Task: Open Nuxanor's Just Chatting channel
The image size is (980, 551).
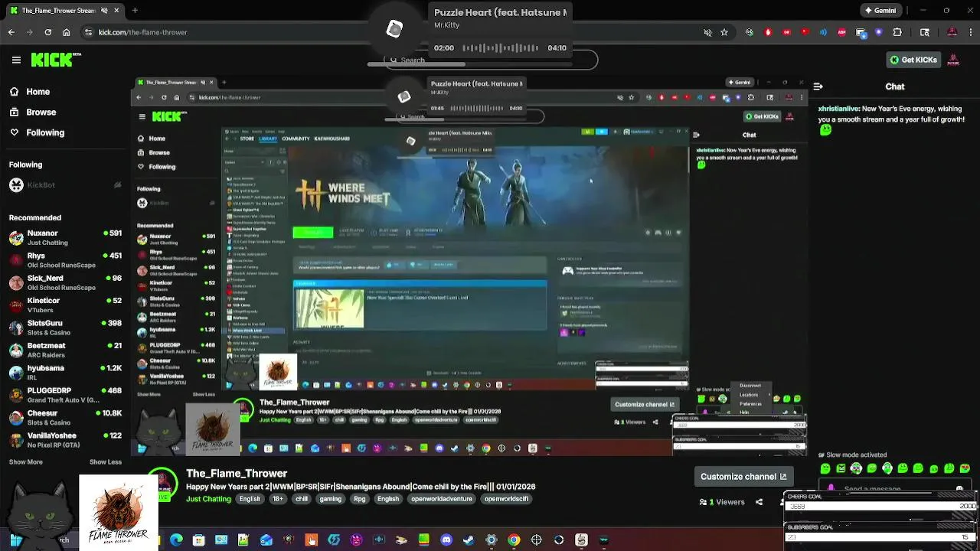Action: 65,237
